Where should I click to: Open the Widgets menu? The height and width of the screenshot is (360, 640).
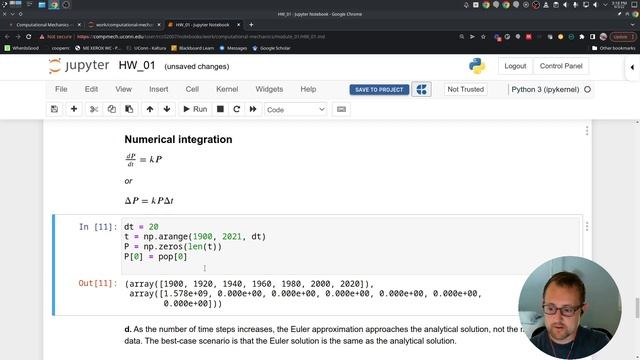click(x=269, y=89)
